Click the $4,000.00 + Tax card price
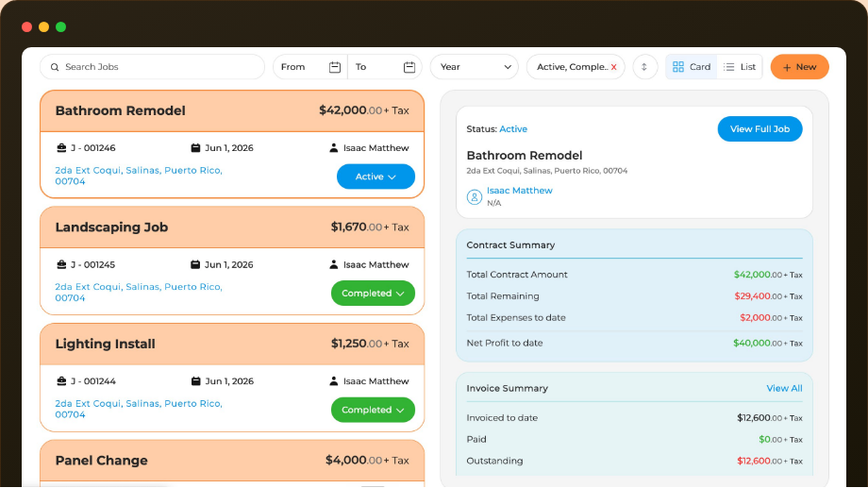The height and width of the screenshot is (488, 868). pyautogui.click(x=367, y=461)
